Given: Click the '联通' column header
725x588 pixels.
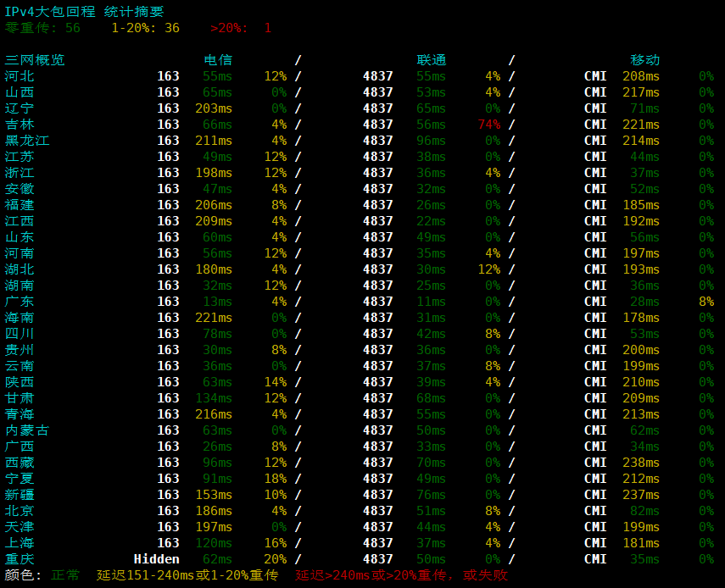Looking at the screenshot, I should (432, 60).
